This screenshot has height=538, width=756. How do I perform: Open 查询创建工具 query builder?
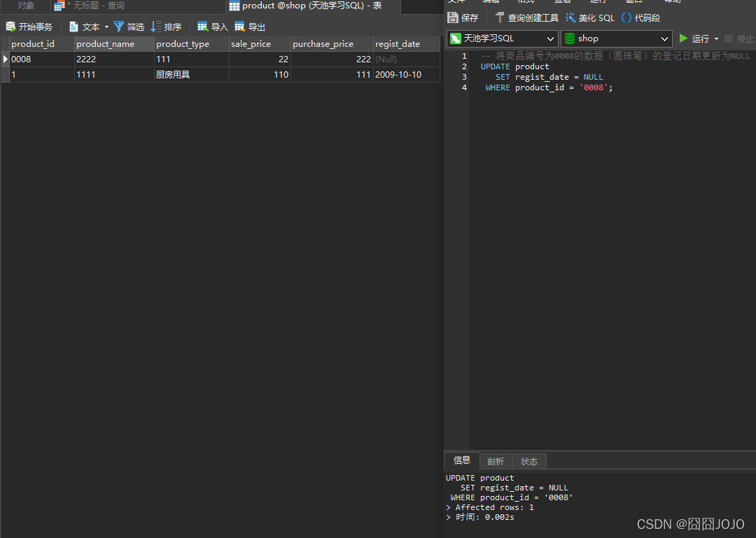(x=526, y=17)
